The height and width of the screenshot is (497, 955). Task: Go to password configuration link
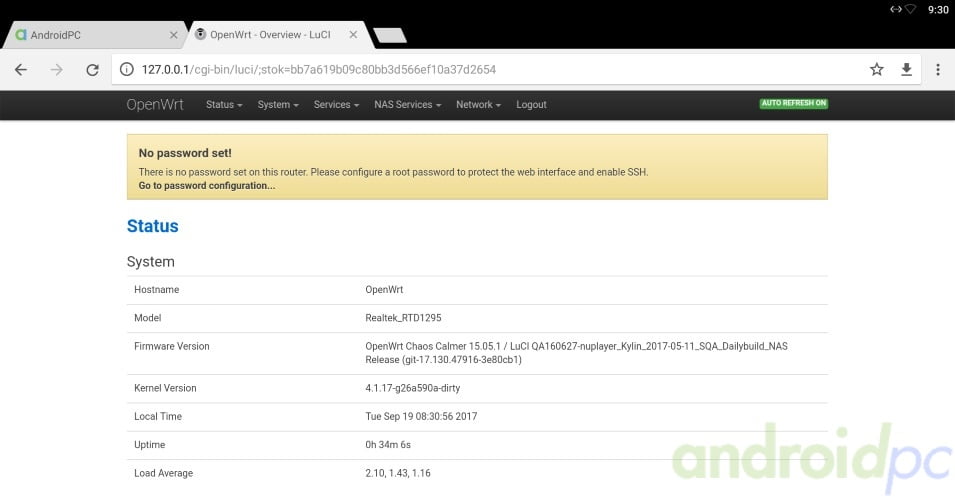point(206,186)
